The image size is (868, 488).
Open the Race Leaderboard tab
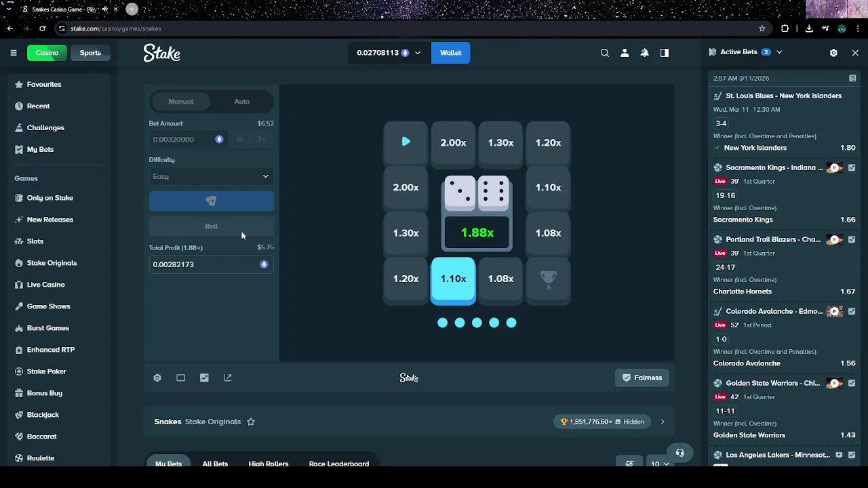[339, 464]
